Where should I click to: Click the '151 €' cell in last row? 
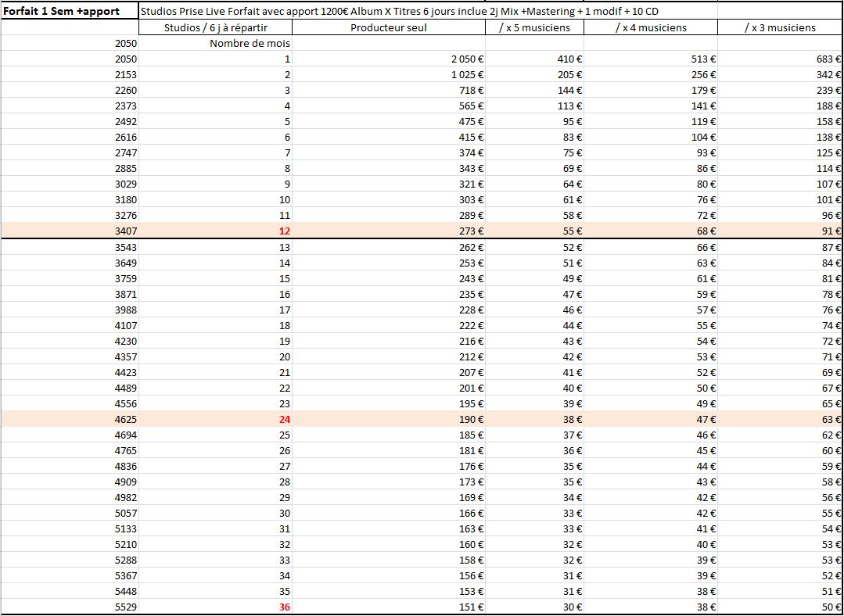pyautogui.click(x=471, y=607)
